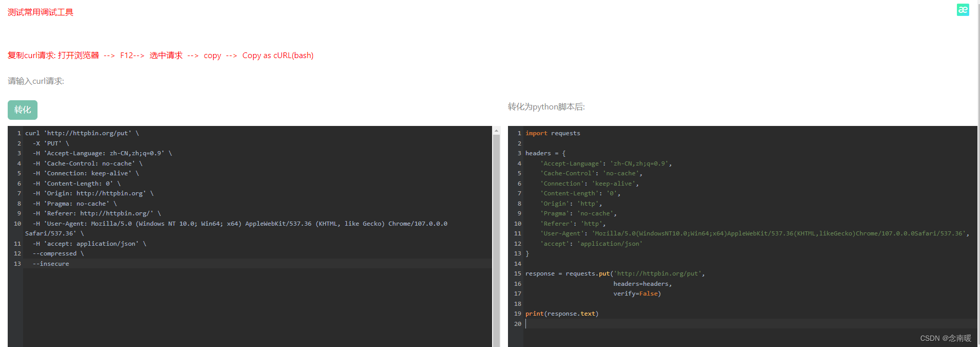Screen dimensions: 980x347
Task: Click the print(response.text) line
Action: click(x=562, y=314)
